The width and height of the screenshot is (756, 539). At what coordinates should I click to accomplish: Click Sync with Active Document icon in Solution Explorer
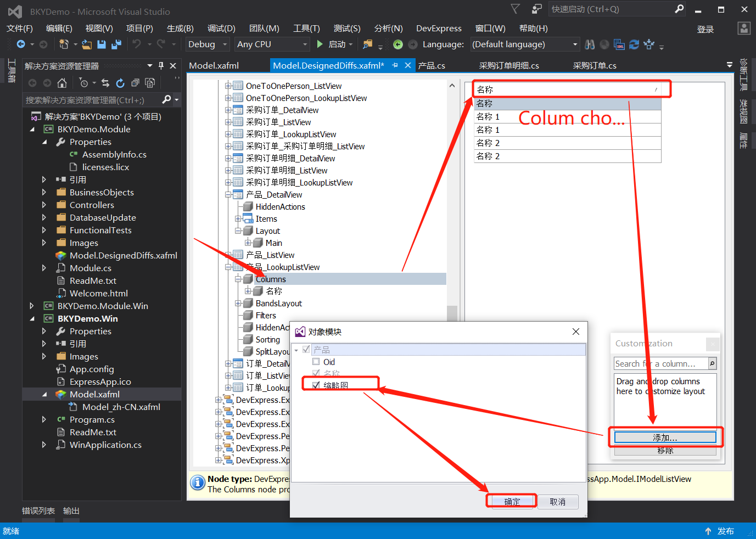pyautogui.click(x=105, y=83)
